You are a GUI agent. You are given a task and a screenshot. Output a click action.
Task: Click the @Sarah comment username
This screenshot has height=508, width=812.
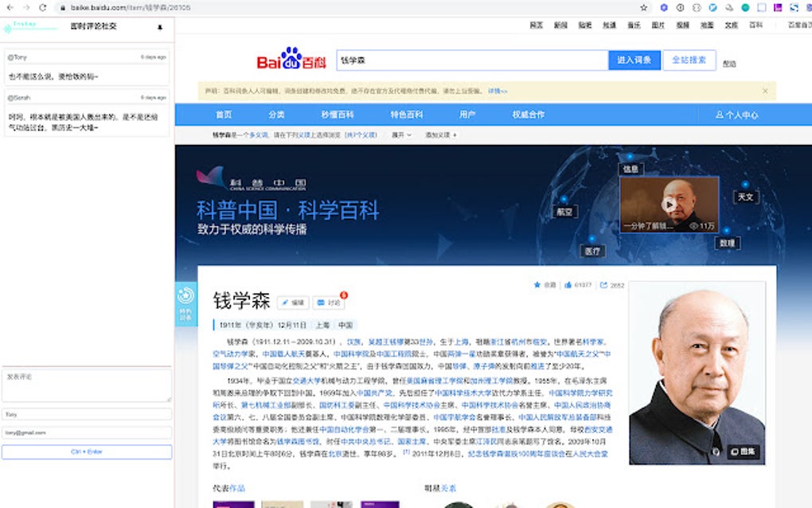[18, 98]
